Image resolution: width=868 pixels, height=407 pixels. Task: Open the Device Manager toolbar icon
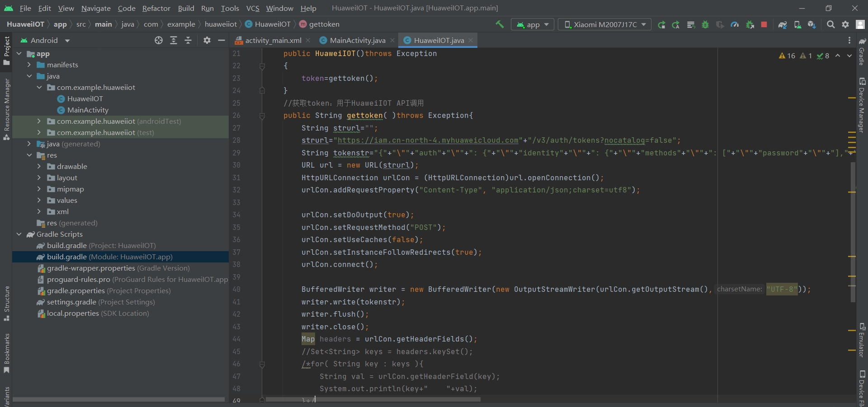(x=797, y=24)
